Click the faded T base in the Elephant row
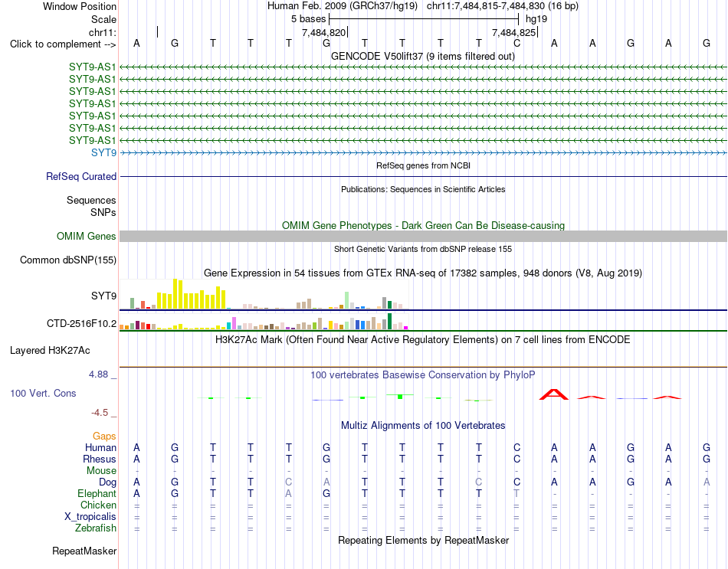Screen dimensions: 728x569 (516, 493)
